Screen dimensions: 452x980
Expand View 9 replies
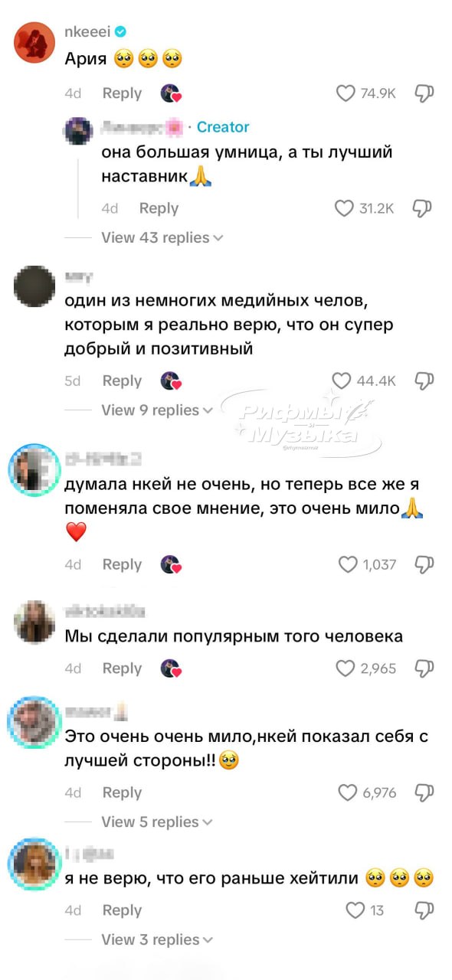coord(156,410)
